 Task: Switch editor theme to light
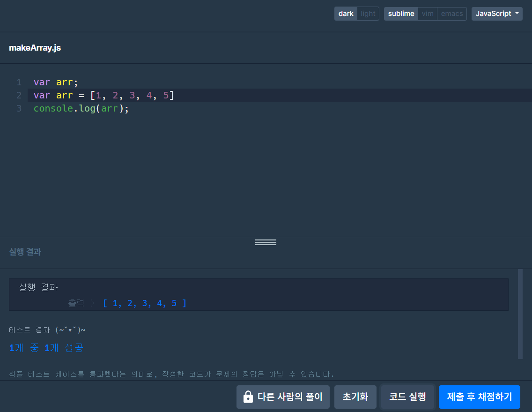tap(368, 14)
